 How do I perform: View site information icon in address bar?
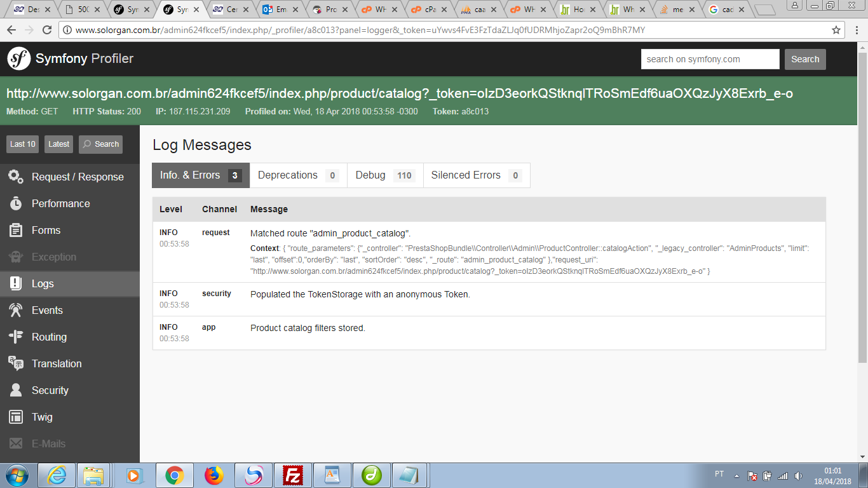(67, 30)
